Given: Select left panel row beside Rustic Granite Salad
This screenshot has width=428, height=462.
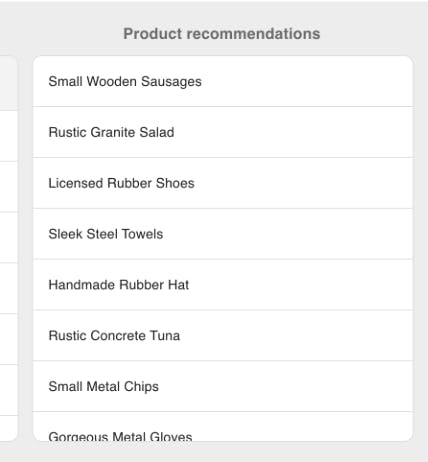Looking at the screenshot, I should 8,136.
